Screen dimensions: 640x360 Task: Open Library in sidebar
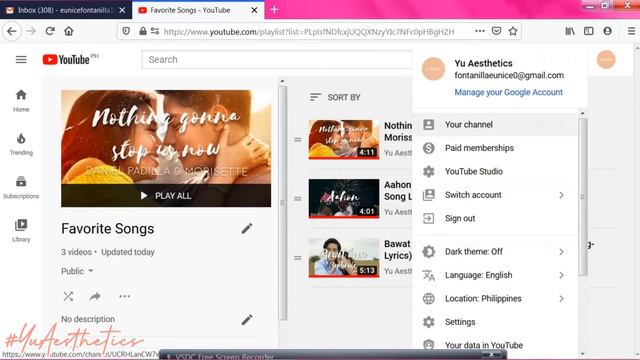point(21,231)
